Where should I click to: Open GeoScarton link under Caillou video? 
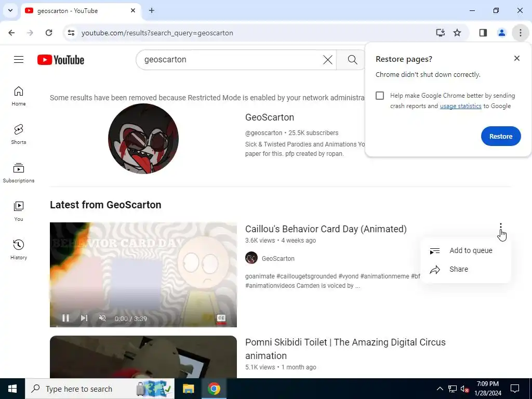tap(278, 259)
